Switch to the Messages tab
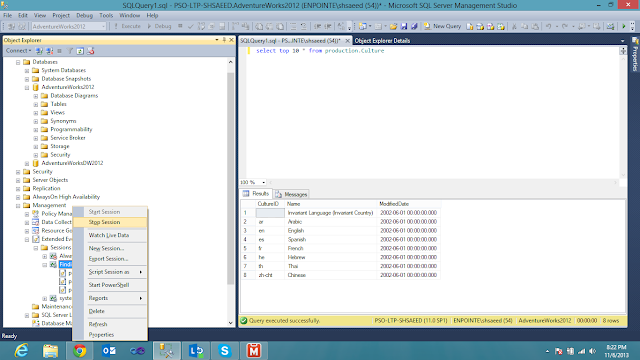 click(291, 194)
